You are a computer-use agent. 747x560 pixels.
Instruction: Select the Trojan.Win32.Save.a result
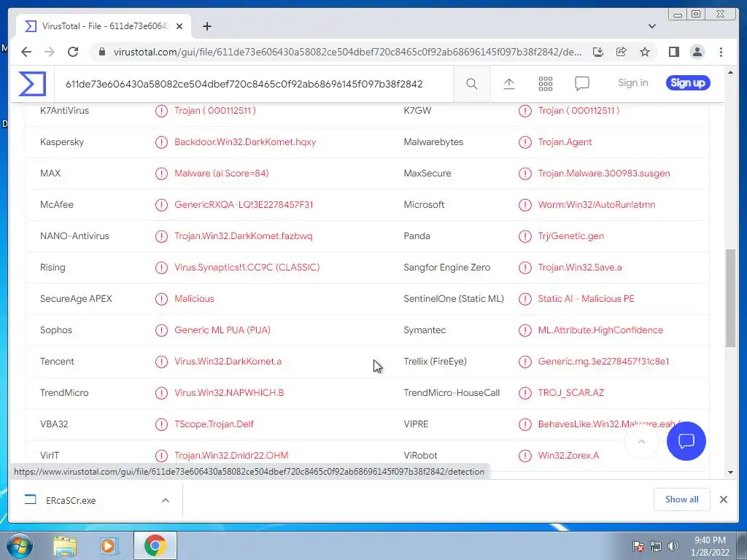coord(580,268)
